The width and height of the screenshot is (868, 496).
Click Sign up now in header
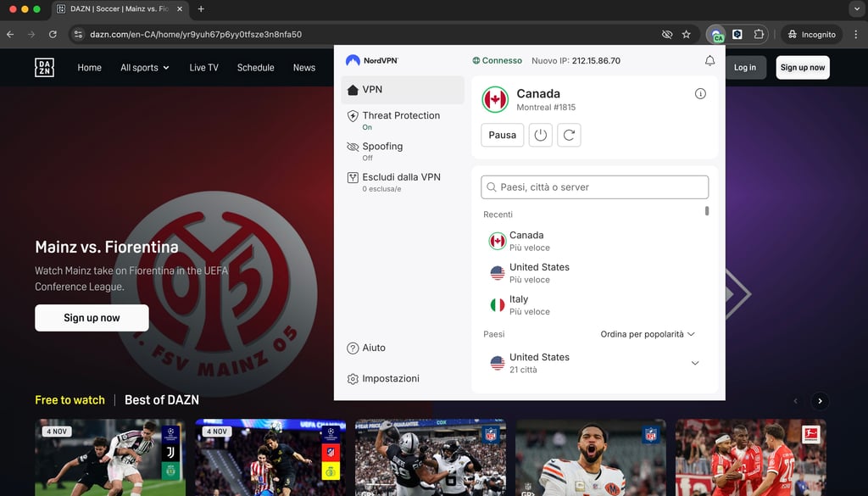point(803,68)
